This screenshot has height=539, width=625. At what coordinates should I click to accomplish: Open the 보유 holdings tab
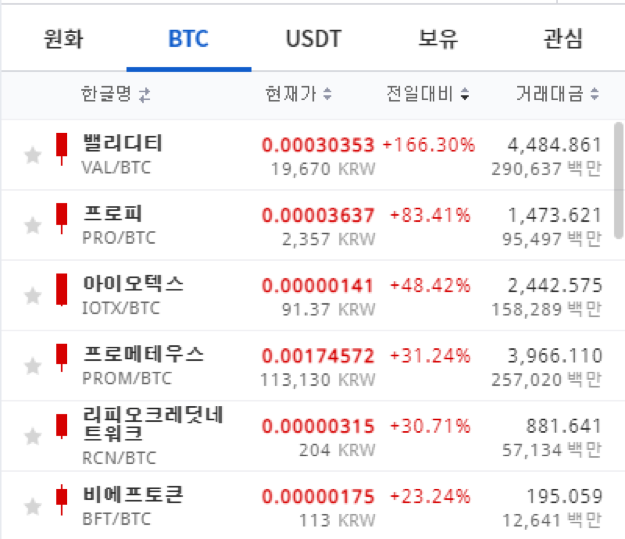coord(438,39)
